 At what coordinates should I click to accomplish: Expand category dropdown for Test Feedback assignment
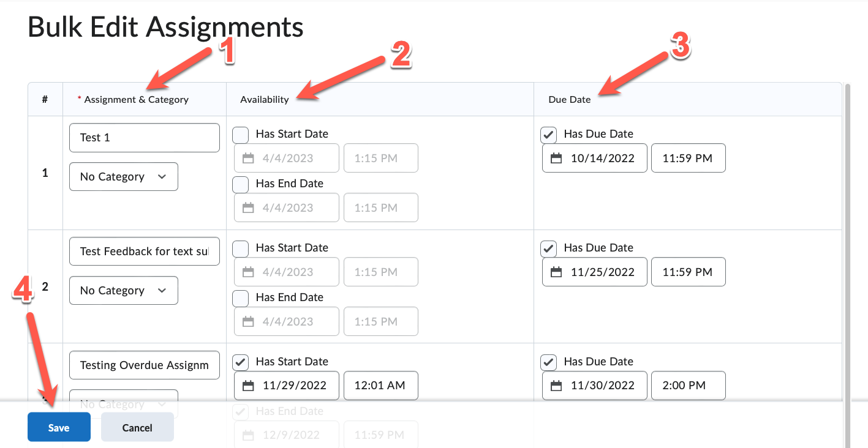pos(124,291)
